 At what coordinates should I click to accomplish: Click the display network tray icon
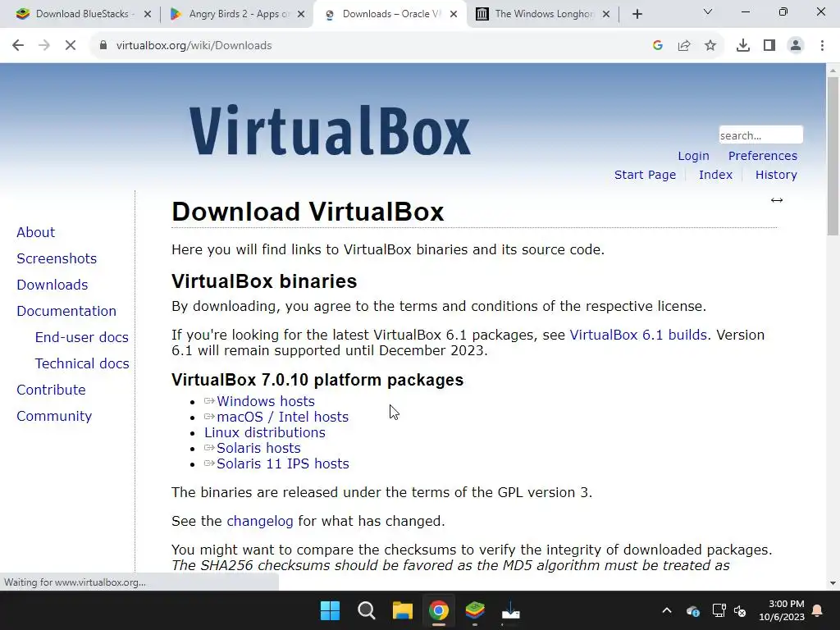coord(719,610)
